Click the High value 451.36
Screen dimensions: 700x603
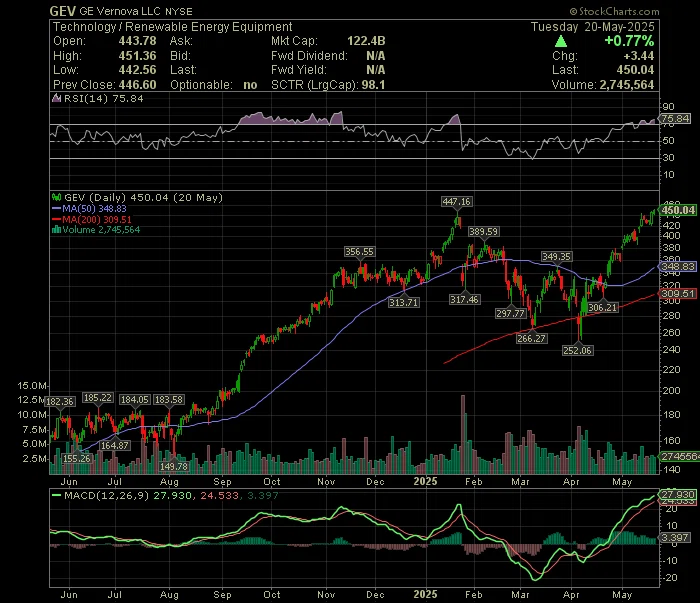click(138, 56)
